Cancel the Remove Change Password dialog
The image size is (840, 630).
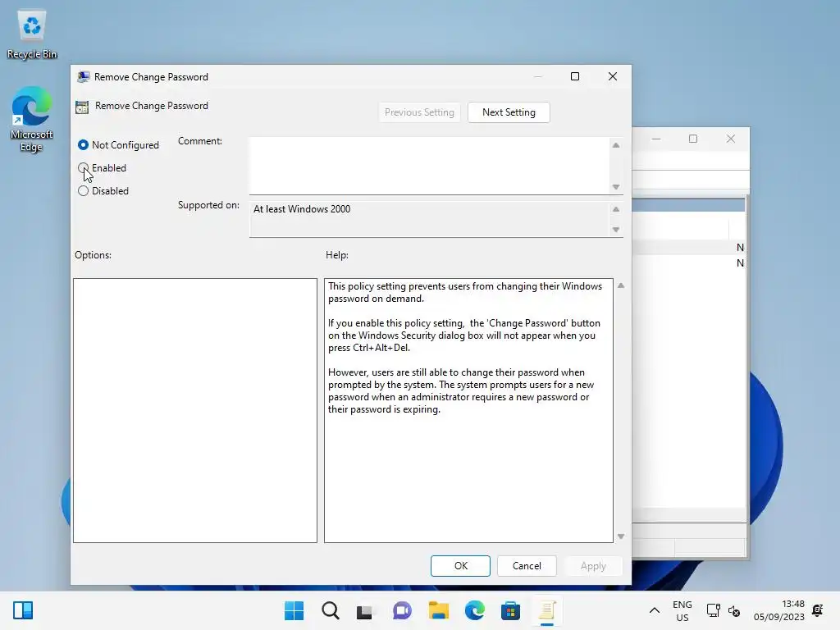[x=527, y=566]
